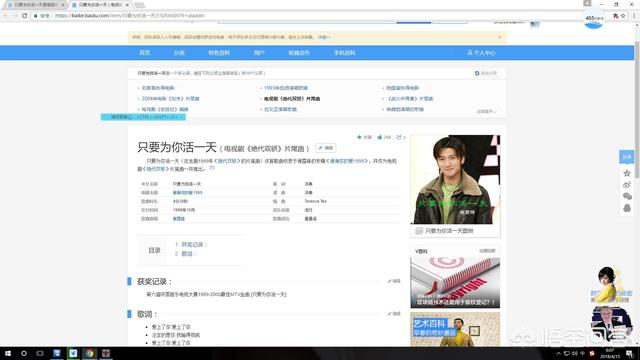Open the share count dropdown beside the like button
The image size is (640, 360).
pos(401,137)
